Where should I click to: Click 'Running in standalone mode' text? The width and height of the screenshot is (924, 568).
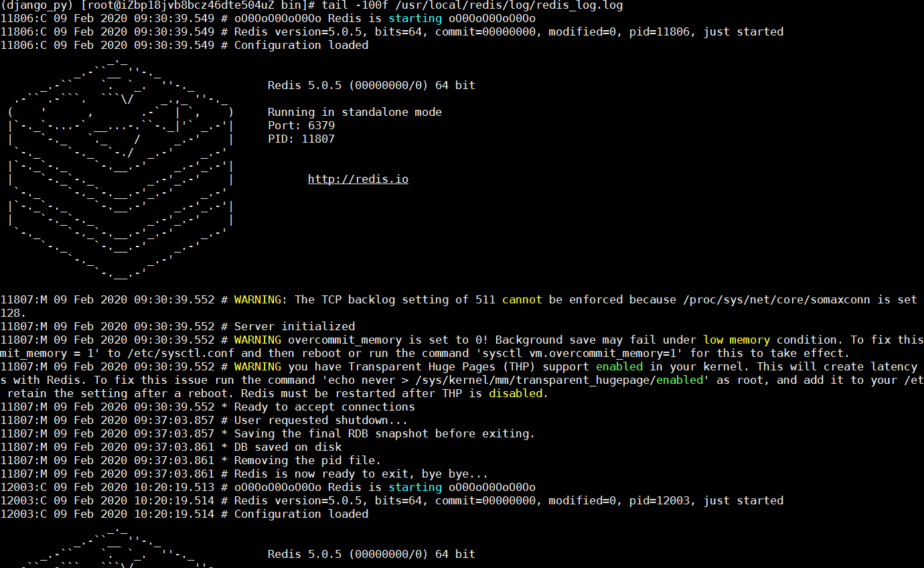(355, 112)
